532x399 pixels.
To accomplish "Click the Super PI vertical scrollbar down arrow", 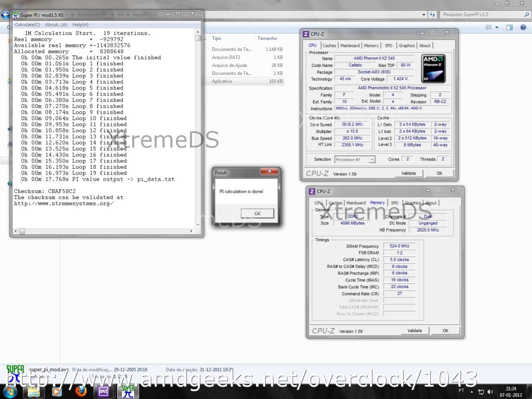I will point(198,225).
